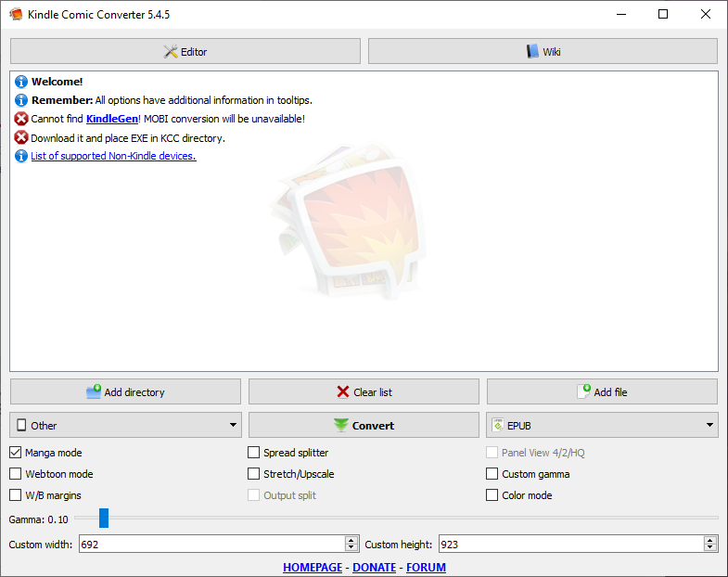The width and height of the screenshot is (728, 577).
Task: Click the Clear list button
Action: click(x=364, y=392)
